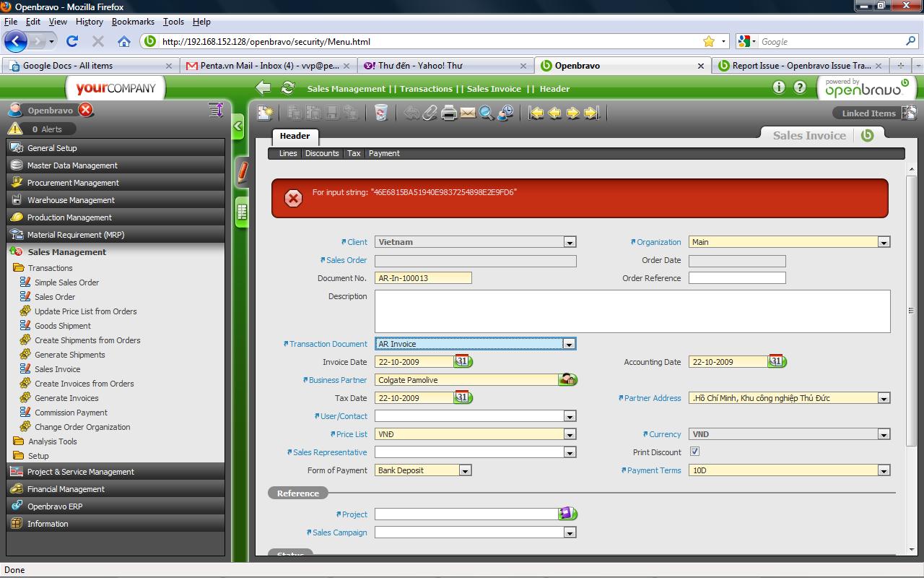Open Invoice Date calendar picker
Screen dimensions: 924x578
pos(462,361)
